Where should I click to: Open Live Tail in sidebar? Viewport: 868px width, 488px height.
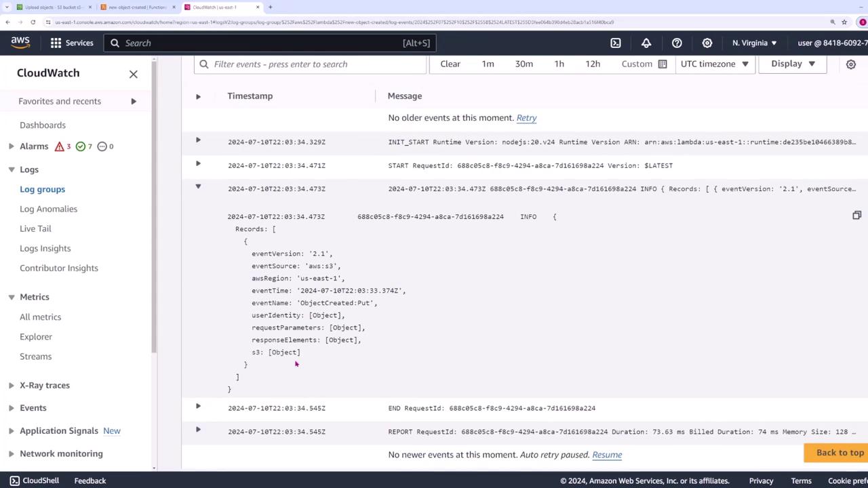[x=35, y=228]
